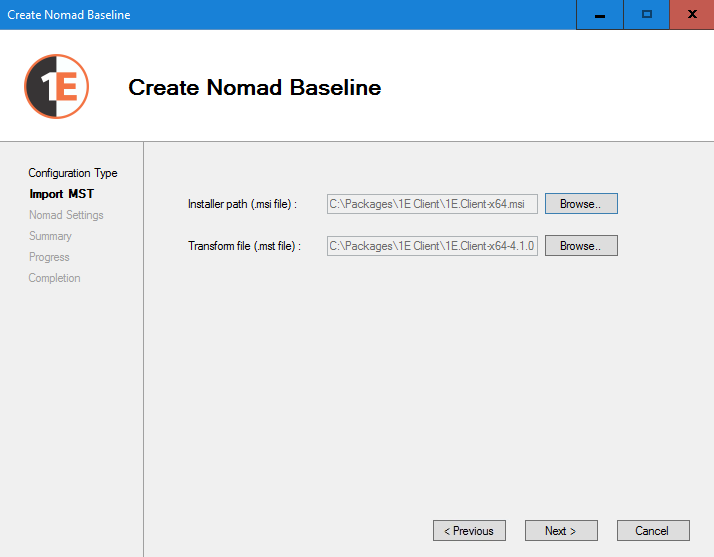714x557 pixels.
Task: Click the Transform file (.mst file) label
Action: pos(244,246)
